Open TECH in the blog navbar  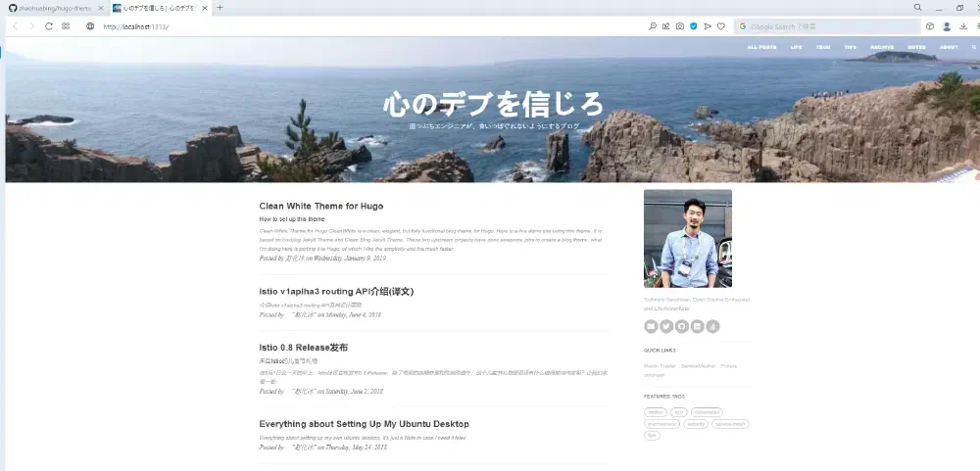pos(823,47)
